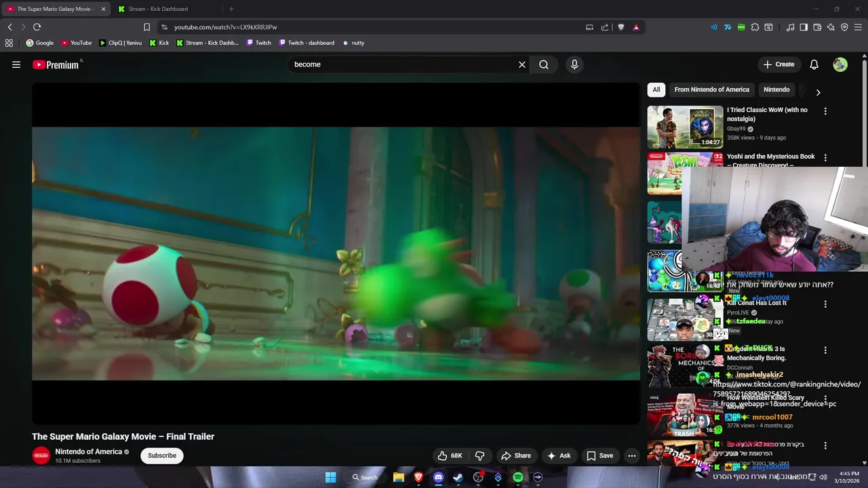Open Nintendo of America channel avatar
Image resolution: width=868 pixels, height=488 pixels.
[x=41, y=455]
